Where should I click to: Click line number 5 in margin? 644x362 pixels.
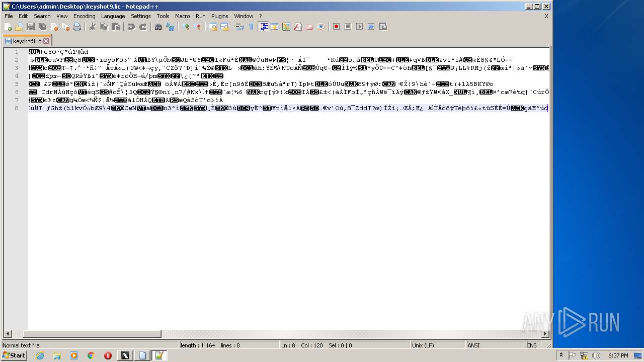click(17, 84)
